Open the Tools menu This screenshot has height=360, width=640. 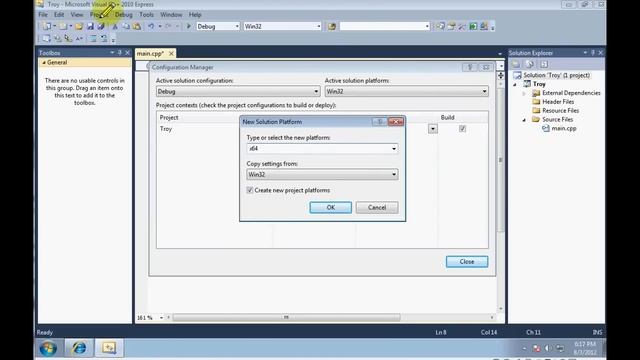point(146,15)
